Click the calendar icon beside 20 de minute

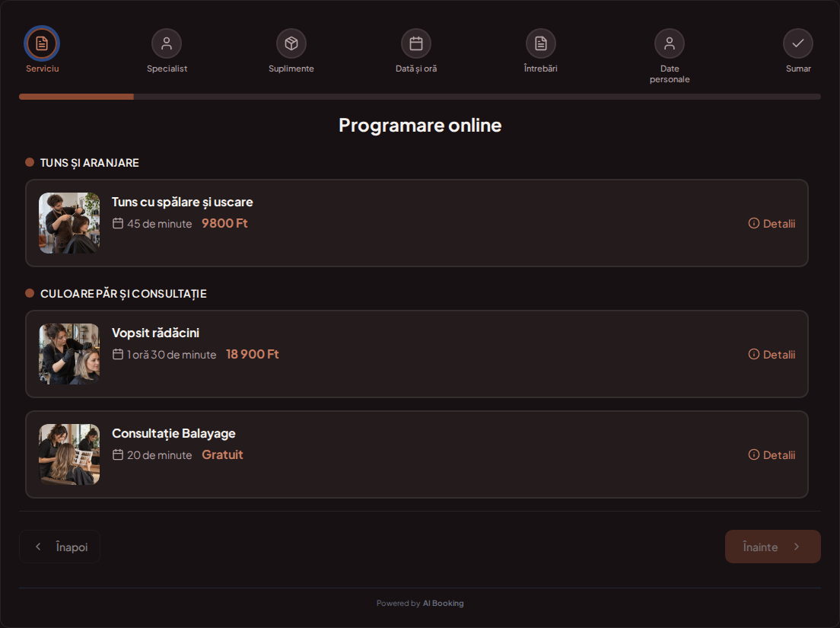coord(118,455)
